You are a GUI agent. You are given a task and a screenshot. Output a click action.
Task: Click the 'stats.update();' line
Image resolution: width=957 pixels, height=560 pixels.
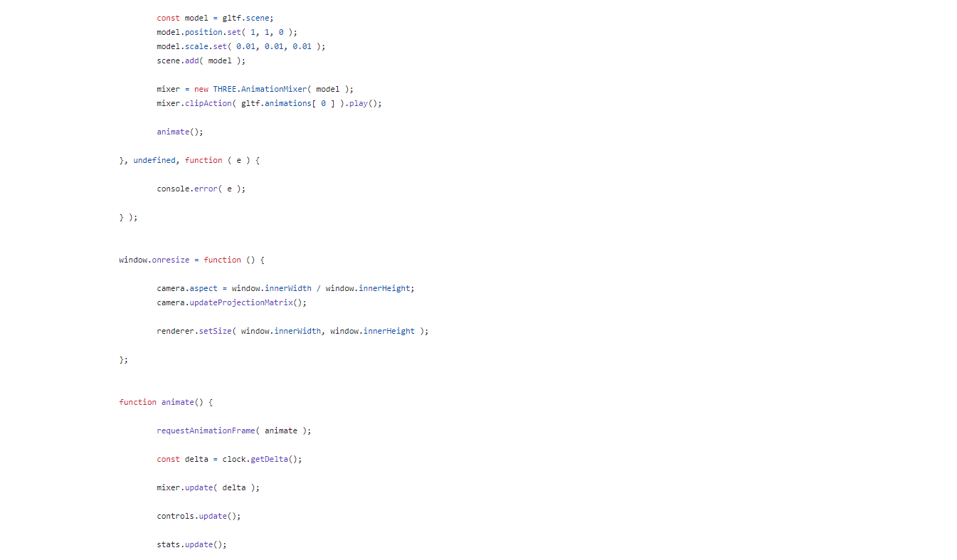click(191, 544)
